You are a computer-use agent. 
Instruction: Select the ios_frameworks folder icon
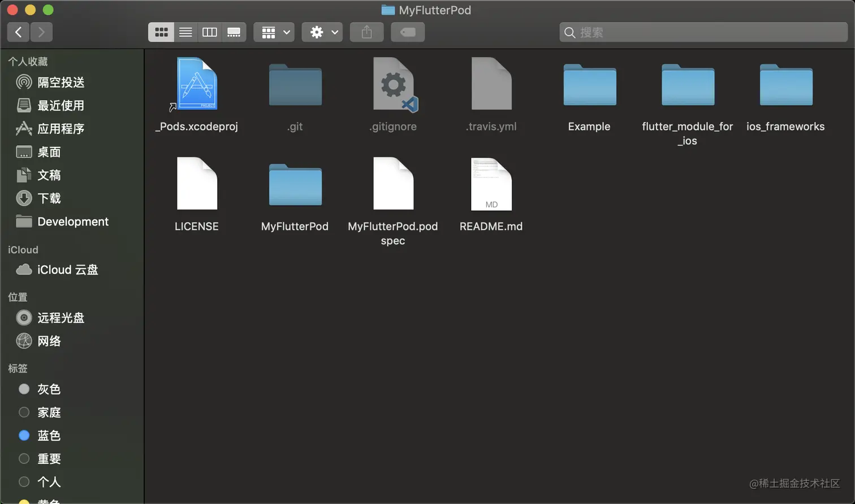pyautogui.click(x=786, y=85)
